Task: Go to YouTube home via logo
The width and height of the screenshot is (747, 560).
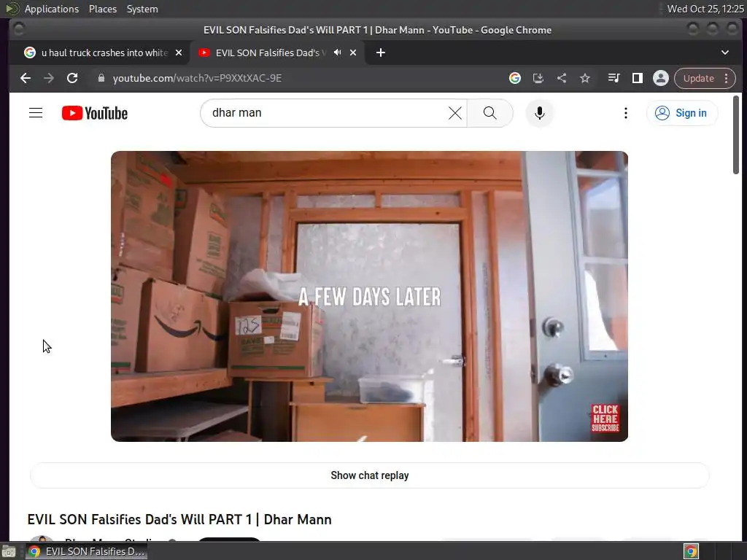Action: point(95,113)
